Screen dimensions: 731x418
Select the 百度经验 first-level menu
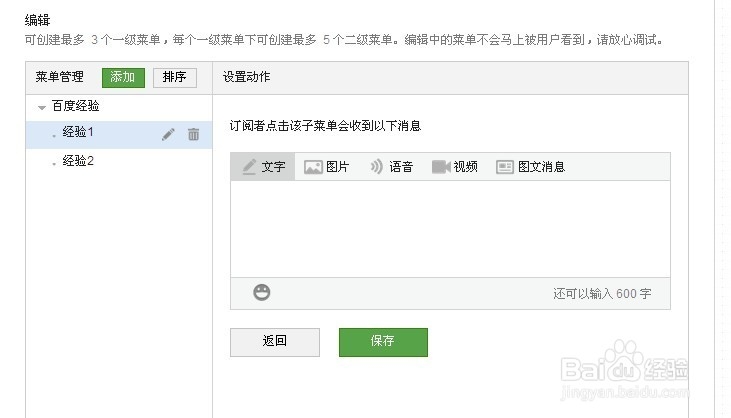[76, 106]
